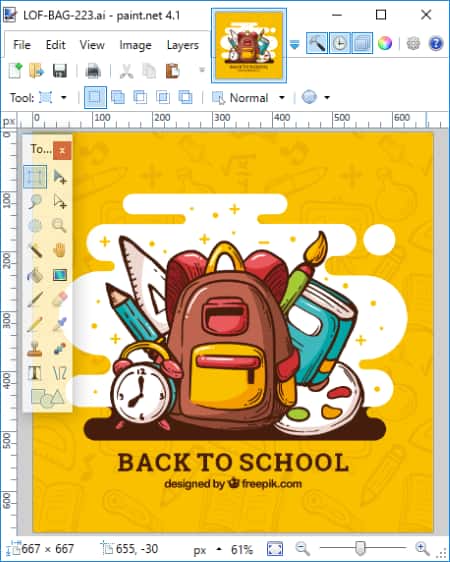Pick the Pencil tool

[35, 324]
